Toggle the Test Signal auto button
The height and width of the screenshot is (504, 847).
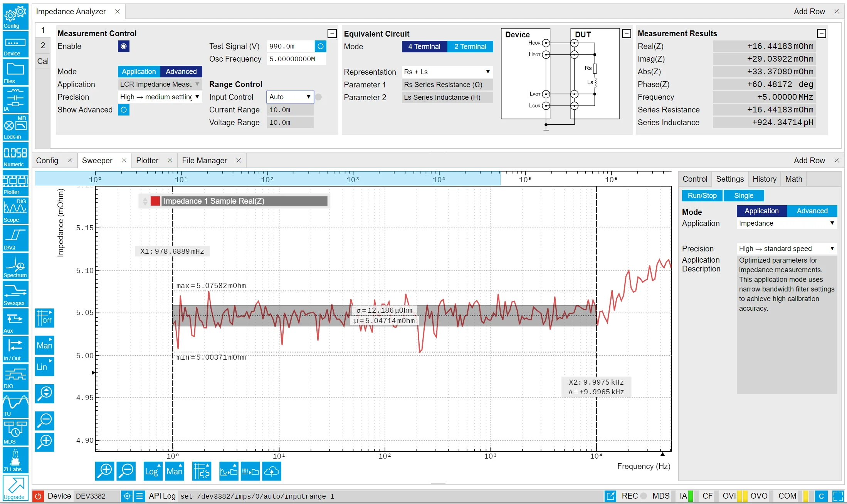[x=321, y=46]
